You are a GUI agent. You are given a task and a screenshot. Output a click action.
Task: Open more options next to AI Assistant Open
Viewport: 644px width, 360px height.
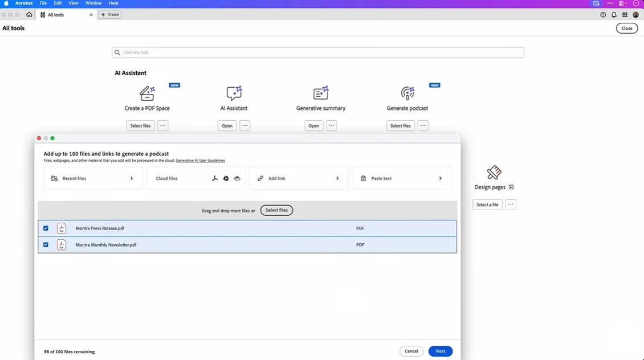pos(245,126)
